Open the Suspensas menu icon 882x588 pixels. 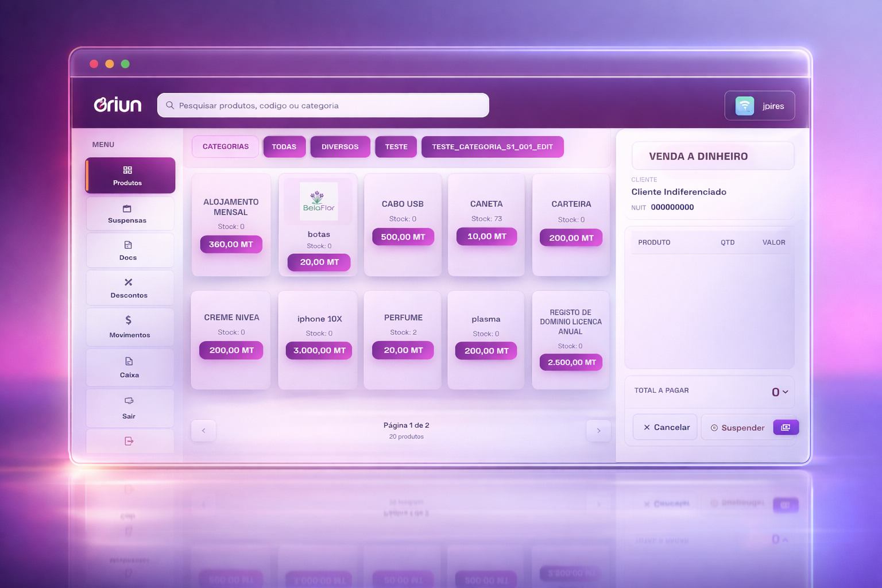pyautogui.click(x=127, y=208)
